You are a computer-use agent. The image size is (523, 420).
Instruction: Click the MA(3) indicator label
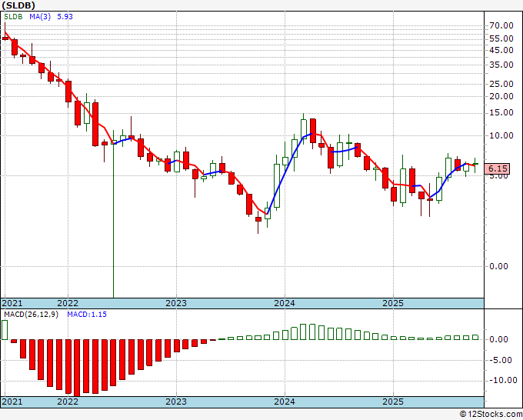coord(40,17)
